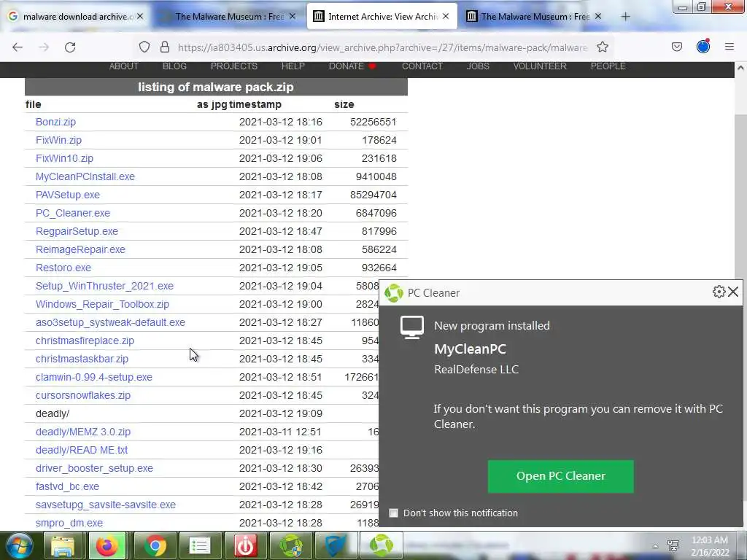Viewport: 747px width, 560px height.
Task: Open the checklist app in the taskbar
Action: pos(200,545)
